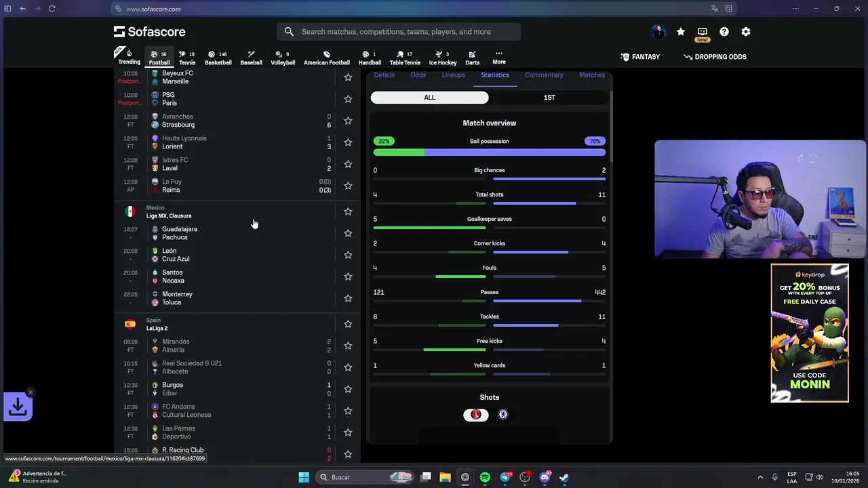Select the Basketball sport icon
Screen dimensions: 868x488
[x=218, y=58]
